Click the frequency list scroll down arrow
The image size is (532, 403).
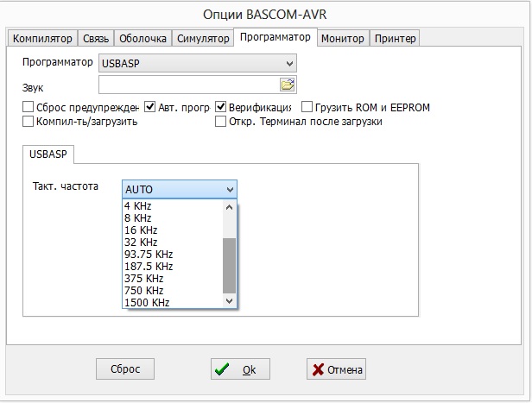click(230, 300)
